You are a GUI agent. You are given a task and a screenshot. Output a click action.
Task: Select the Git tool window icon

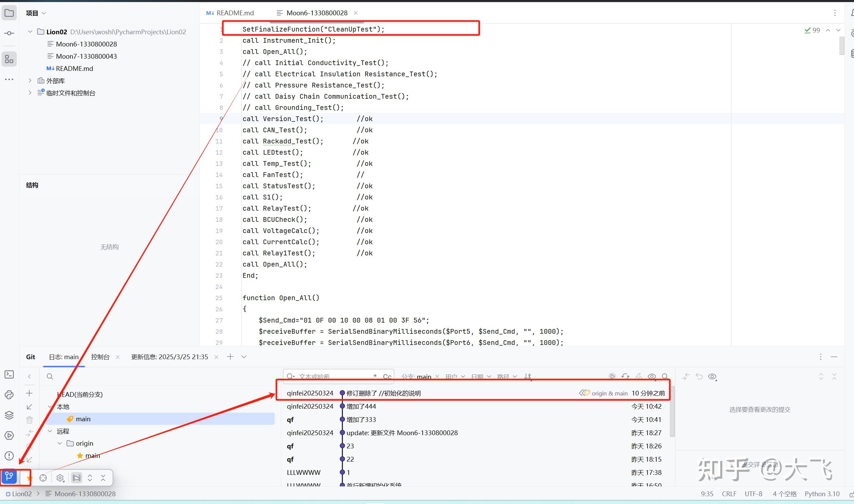[x=9, y=477]
